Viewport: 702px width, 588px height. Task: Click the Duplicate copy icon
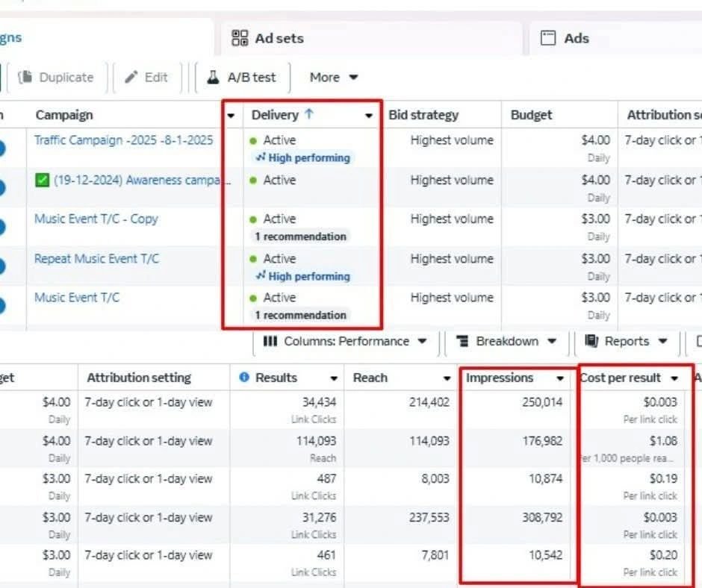pyautogui.click(x=26, y=78)
